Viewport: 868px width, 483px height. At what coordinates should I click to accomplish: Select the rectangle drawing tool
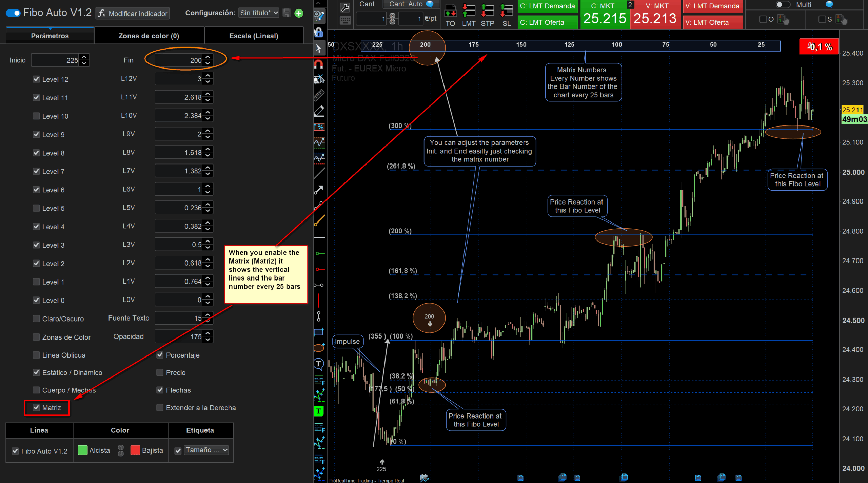point(318,332)
